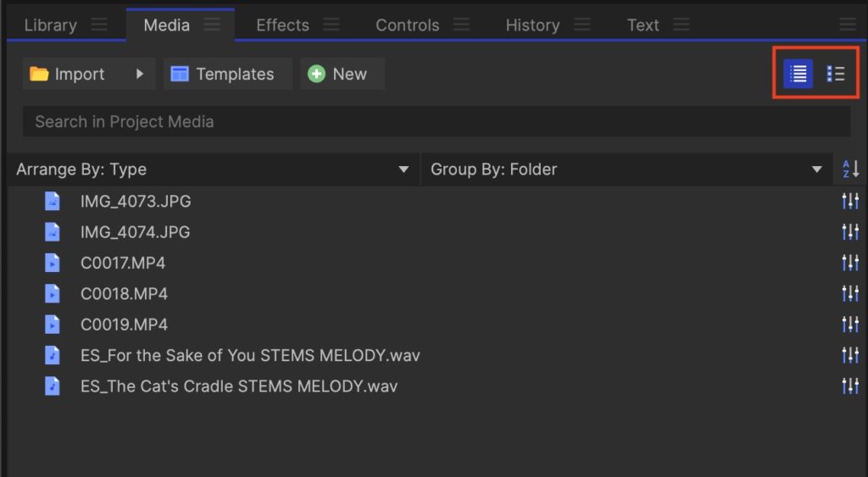This screenshot has width=868, height=477.
Task: Open properties icon for IMG_4073.JPG
Action: pos(850,202)
